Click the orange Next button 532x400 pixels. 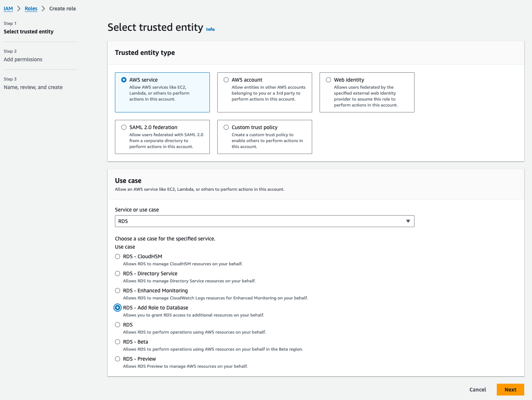510,390
